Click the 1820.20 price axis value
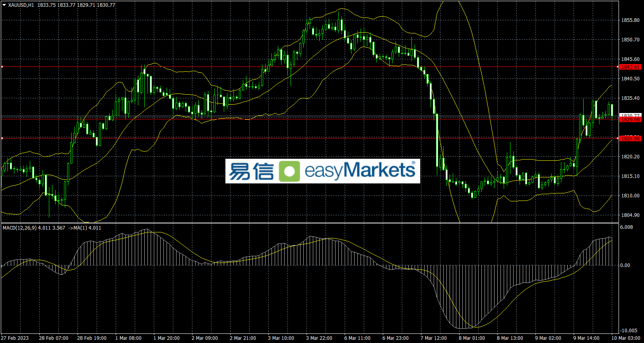The image size is (644, 343). [630, 156]
